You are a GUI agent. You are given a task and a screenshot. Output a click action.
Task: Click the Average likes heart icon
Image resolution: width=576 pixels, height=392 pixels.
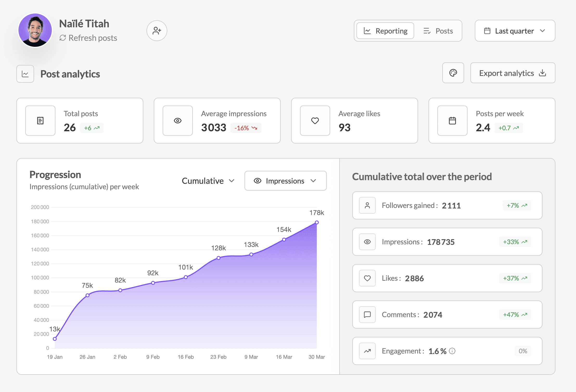[x=315, y=121]
